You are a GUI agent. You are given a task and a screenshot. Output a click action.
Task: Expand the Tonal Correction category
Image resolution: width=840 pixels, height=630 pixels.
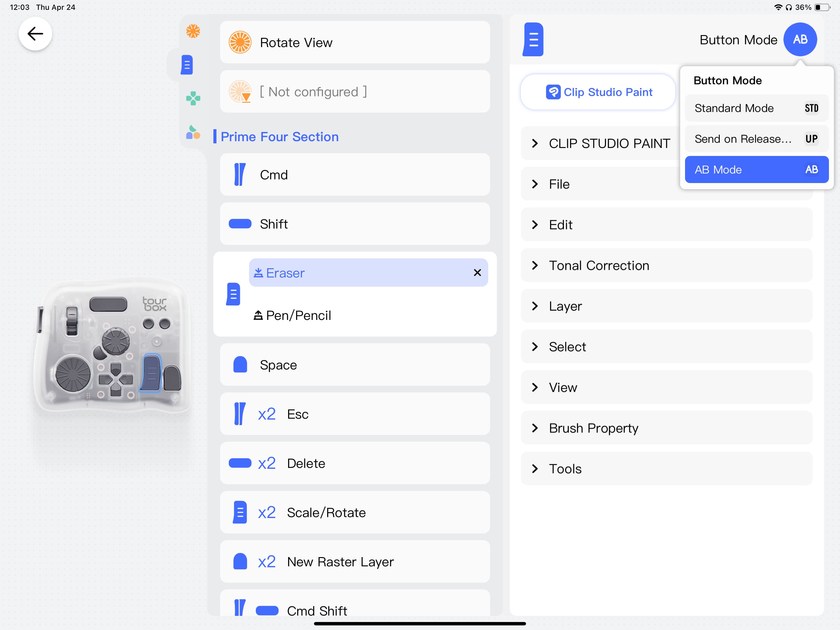pos(667,265)
